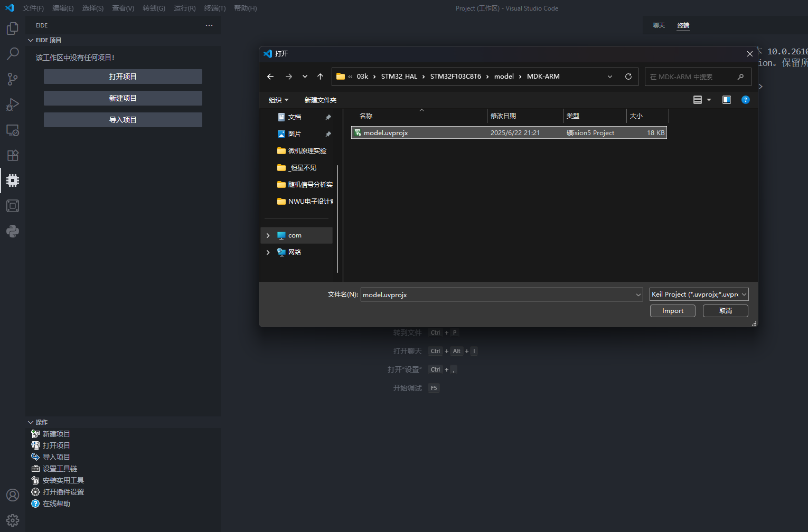Expand the com tree node

click(268, 235)
